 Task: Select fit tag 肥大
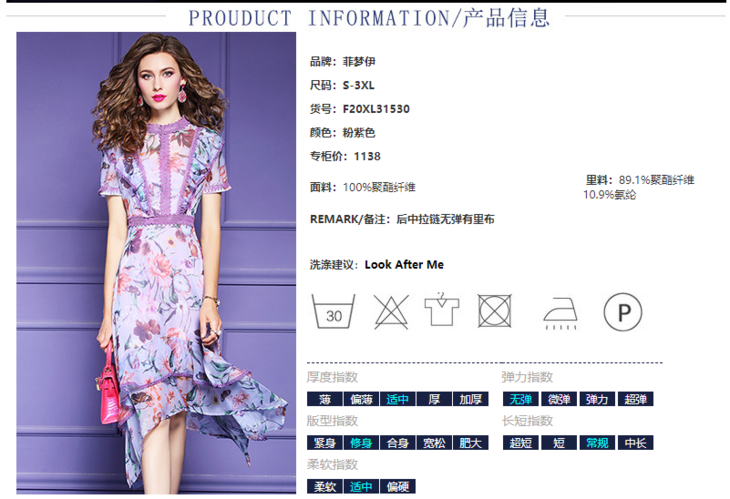(471, 443)
